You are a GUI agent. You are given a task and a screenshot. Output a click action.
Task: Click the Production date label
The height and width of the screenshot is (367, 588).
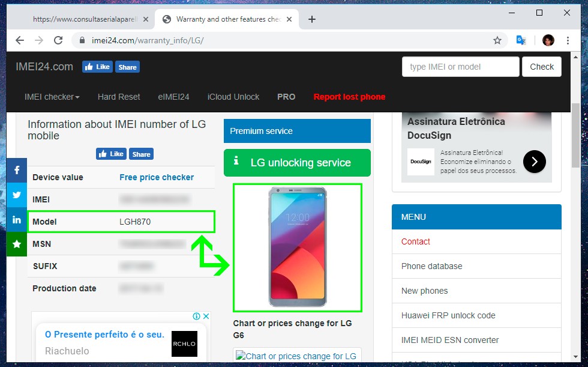coord(64,288)
